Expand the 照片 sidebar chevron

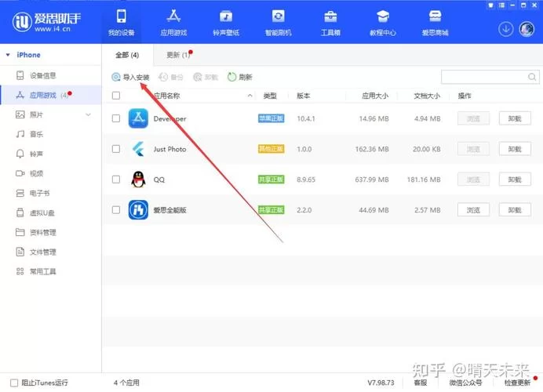pyautogui.click(x=89, y=114)
